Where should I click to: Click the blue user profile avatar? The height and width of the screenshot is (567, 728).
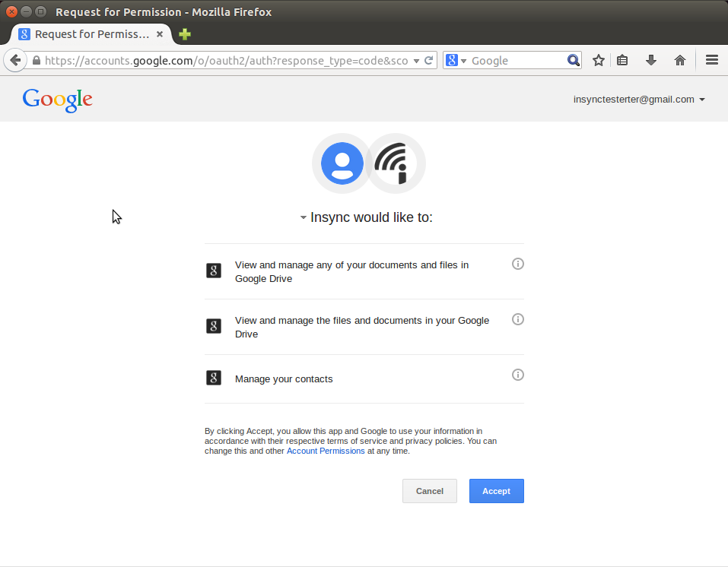(342, 163)
